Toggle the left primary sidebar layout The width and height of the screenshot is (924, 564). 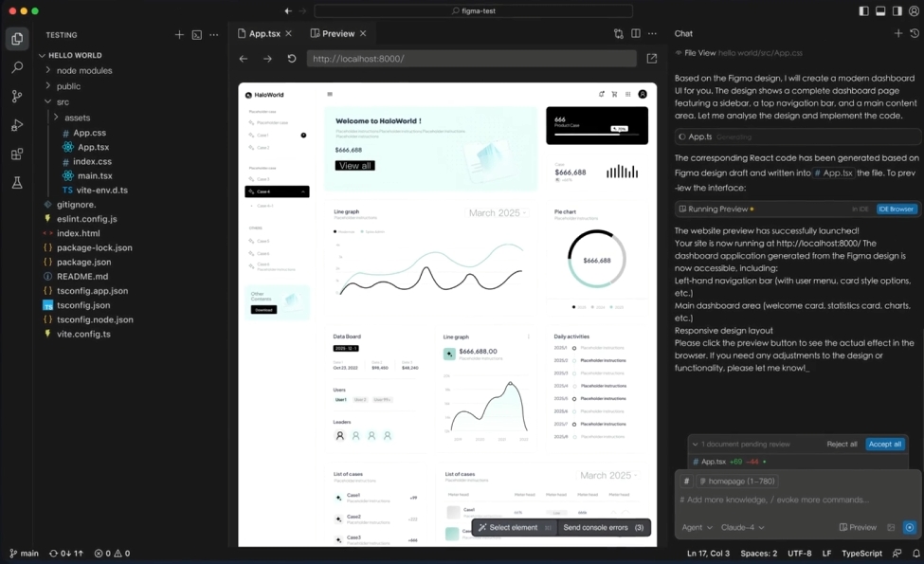[x=863, y=11]
